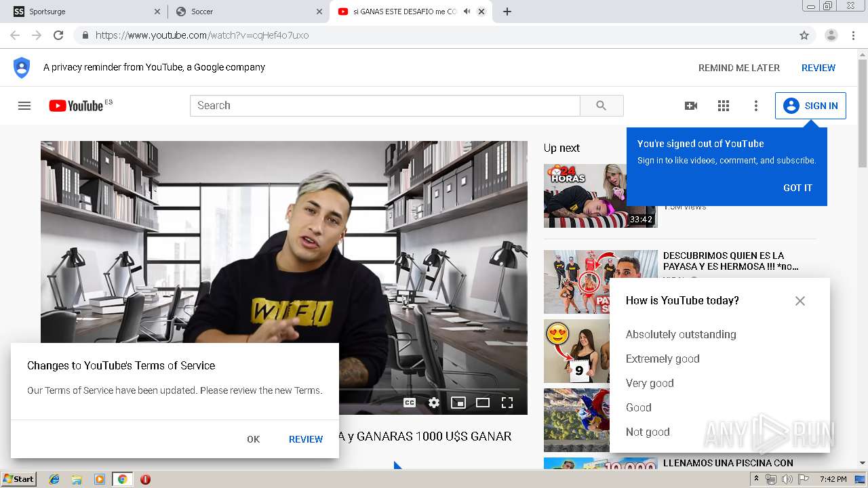
Task: Open the create video camera icon
Action: 691,106
